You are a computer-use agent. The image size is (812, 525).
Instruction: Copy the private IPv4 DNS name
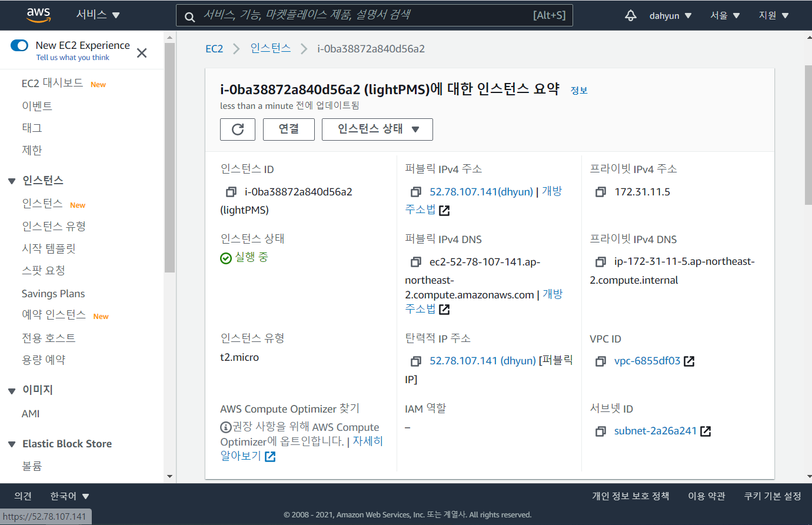pyautogui.click(x=601, y=261)
